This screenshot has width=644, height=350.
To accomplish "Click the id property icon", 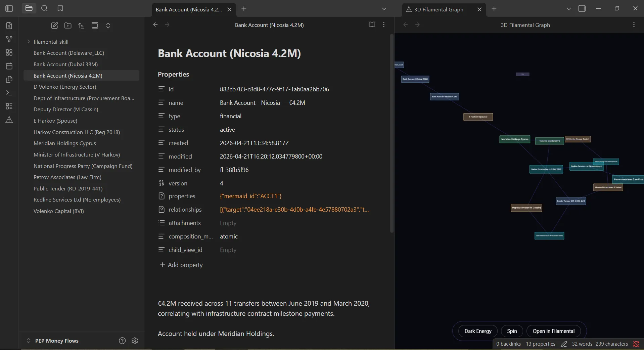I will click(x=162, y=89).
